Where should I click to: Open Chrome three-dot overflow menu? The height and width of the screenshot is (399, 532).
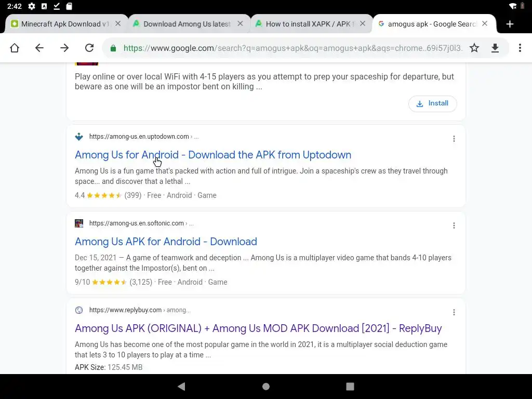coord(520,48)
